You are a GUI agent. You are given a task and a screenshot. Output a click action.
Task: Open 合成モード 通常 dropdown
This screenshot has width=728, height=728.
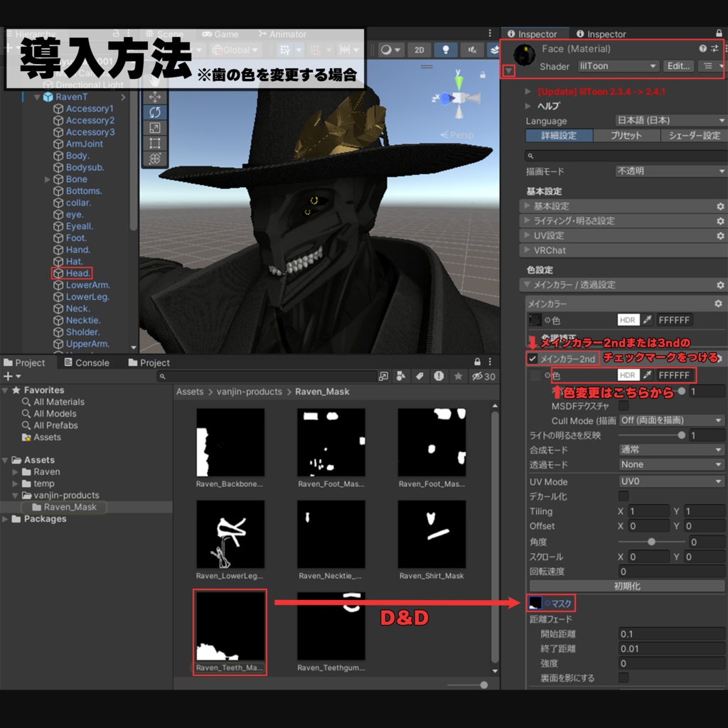[x=671, y=449]
